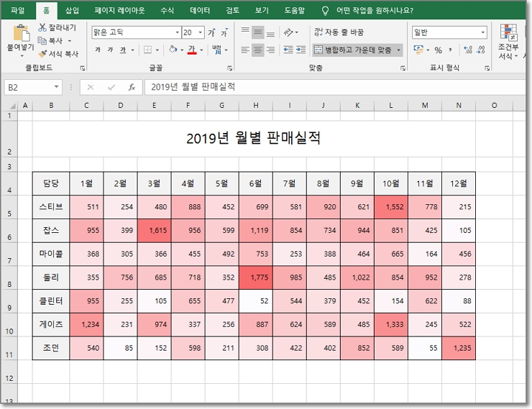Click the wrap text button 자동 줄 바꿈
The image size is (532, 409).
tap(339, 32)
